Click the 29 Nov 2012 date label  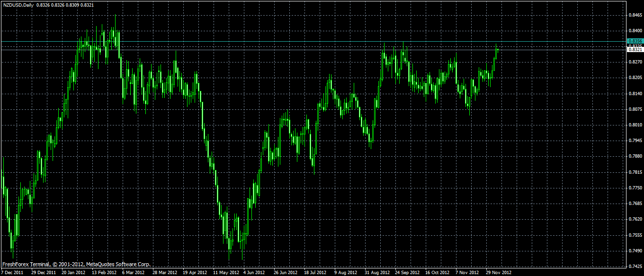click(x=498, y=273)
